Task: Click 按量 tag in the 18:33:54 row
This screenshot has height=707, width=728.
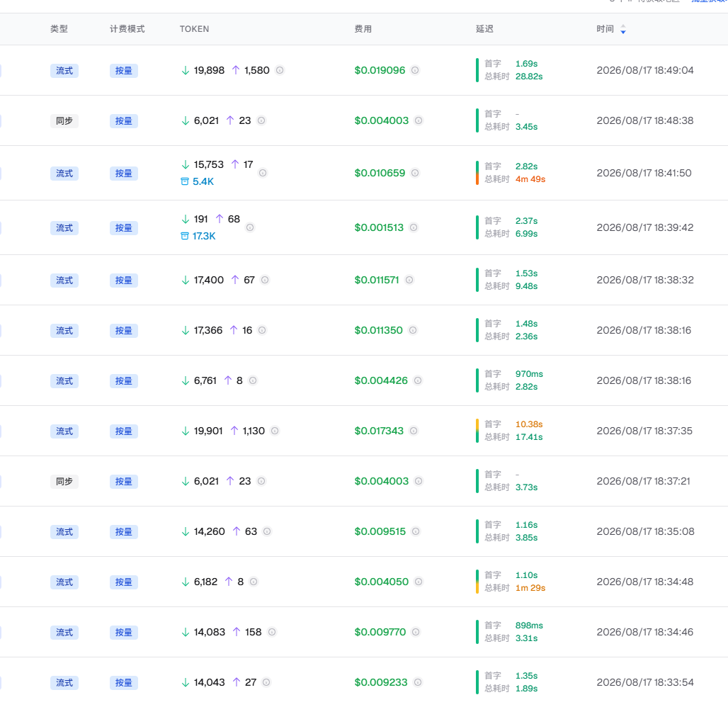Action: [x=123, y=683]
